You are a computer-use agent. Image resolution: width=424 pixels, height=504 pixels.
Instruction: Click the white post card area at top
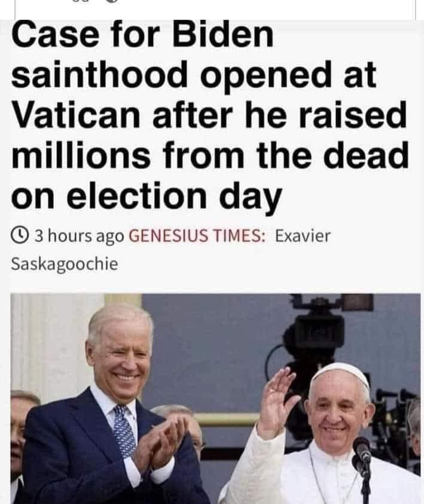tap(215, 10)
